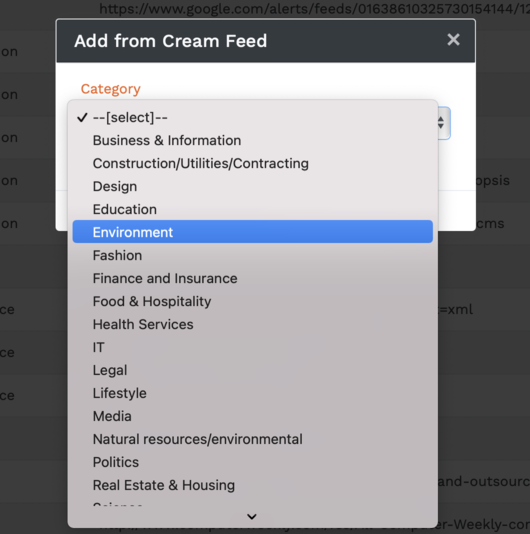Pick Natural resources/environmental option
The height and width of the screenshot is (534, 530).
(253, 439)
